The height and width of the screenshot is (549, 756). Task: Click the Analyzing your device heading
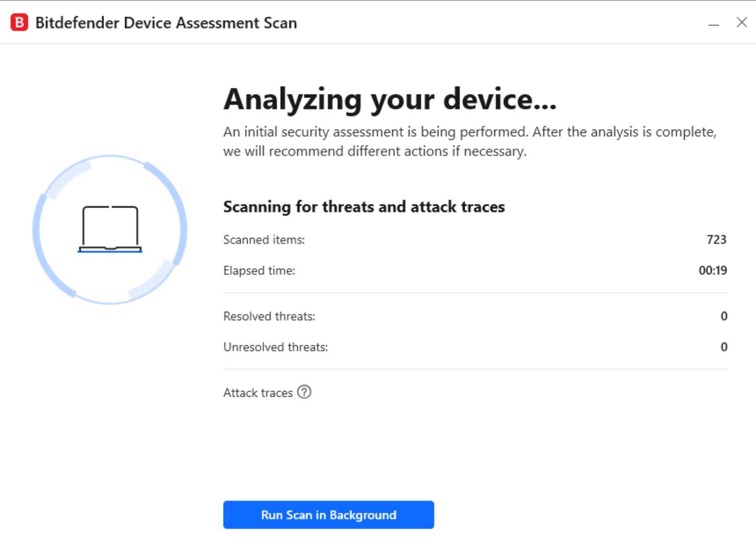point(390,99)
